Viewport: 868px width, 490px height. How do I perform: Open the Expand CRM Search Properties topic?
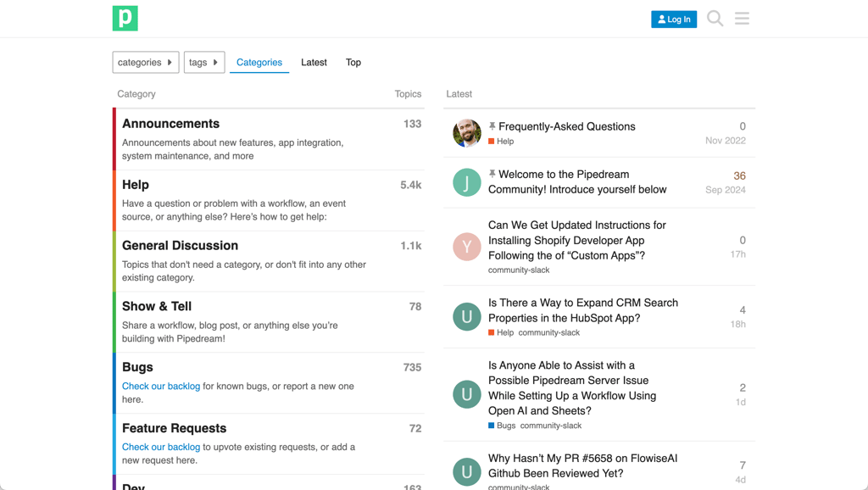(583, 310)
